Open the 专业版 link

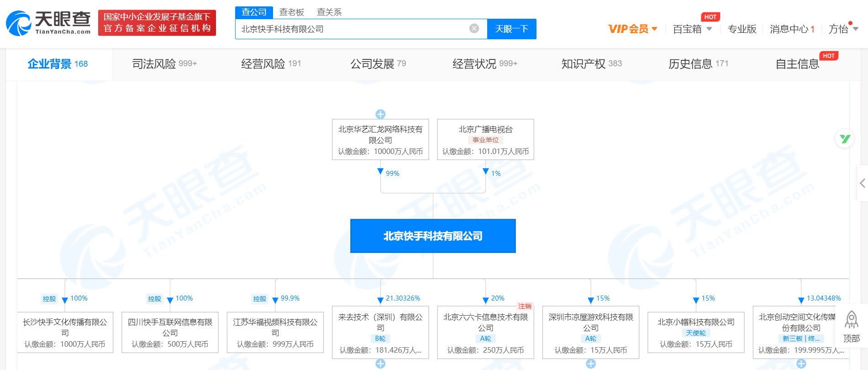pos(742,29)
